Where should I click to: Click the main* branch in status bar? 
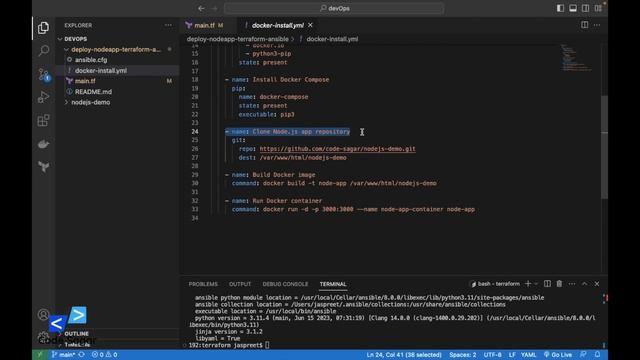point(64,355)
